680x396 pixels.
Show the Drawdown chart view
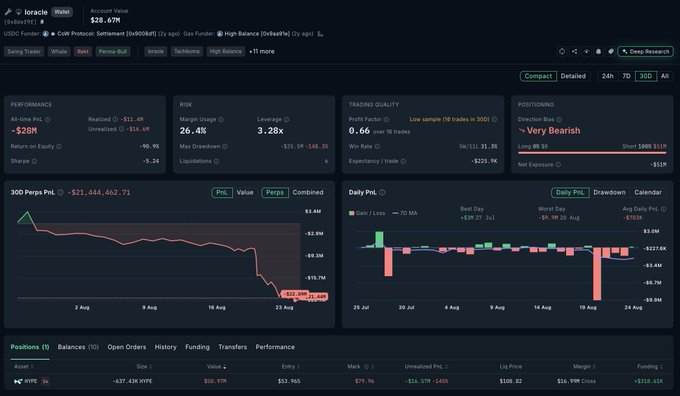[x=609, y=192]
